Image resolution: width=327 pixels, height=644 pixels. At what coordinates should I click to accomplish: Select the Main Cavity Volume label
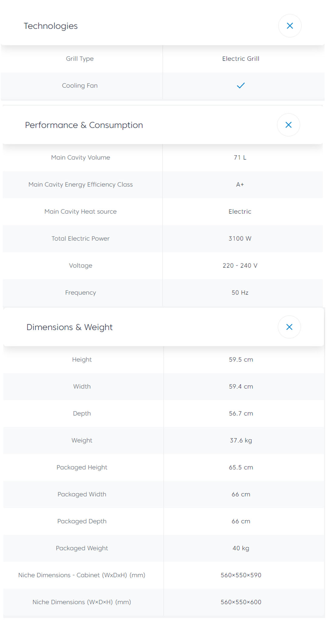point(81,157)
